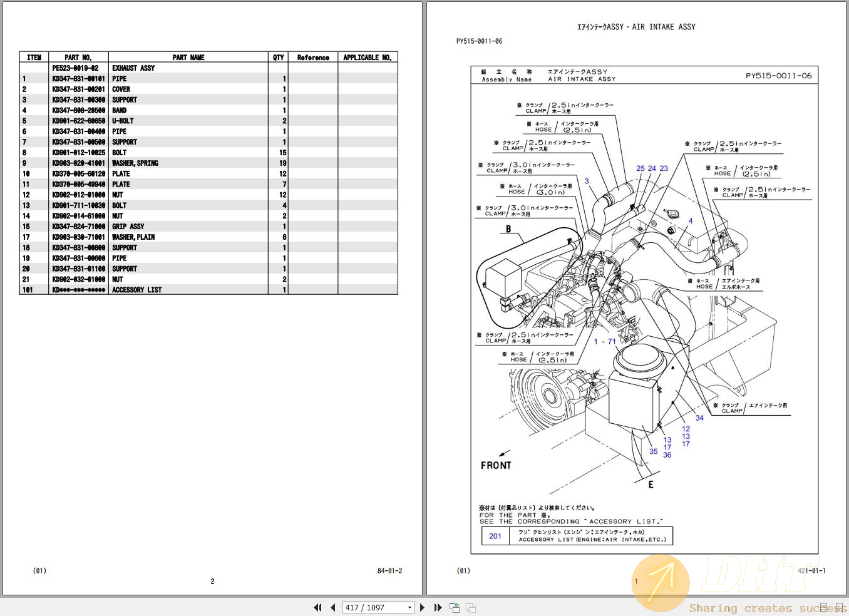The width and height of the screenshot is (849, 616).
Task: Click callout number 23 in the diagram
Action: [x=664, y=168]
